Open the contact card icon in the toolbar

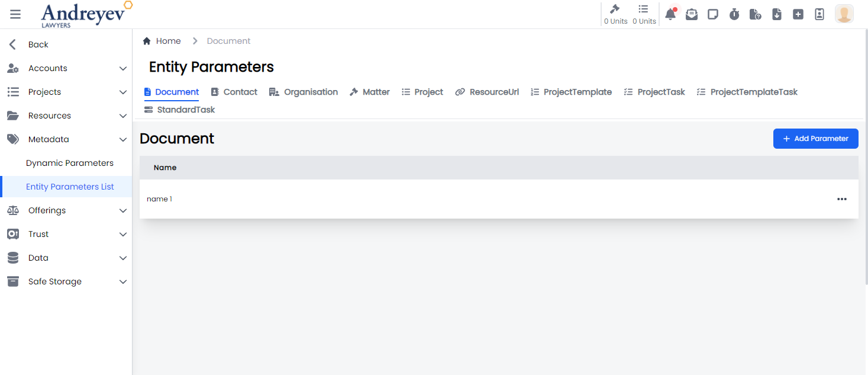coord(819,14)
